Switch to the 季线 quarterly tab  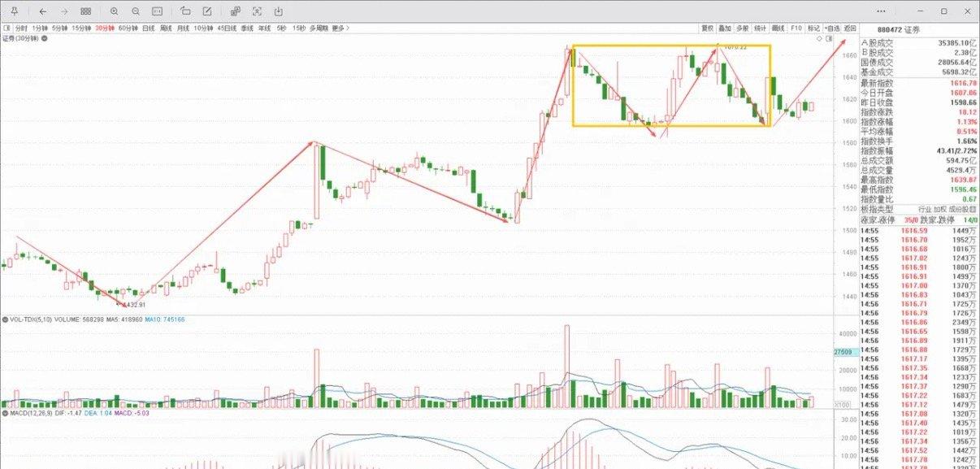pyautogui.click(x=247, y=28)
